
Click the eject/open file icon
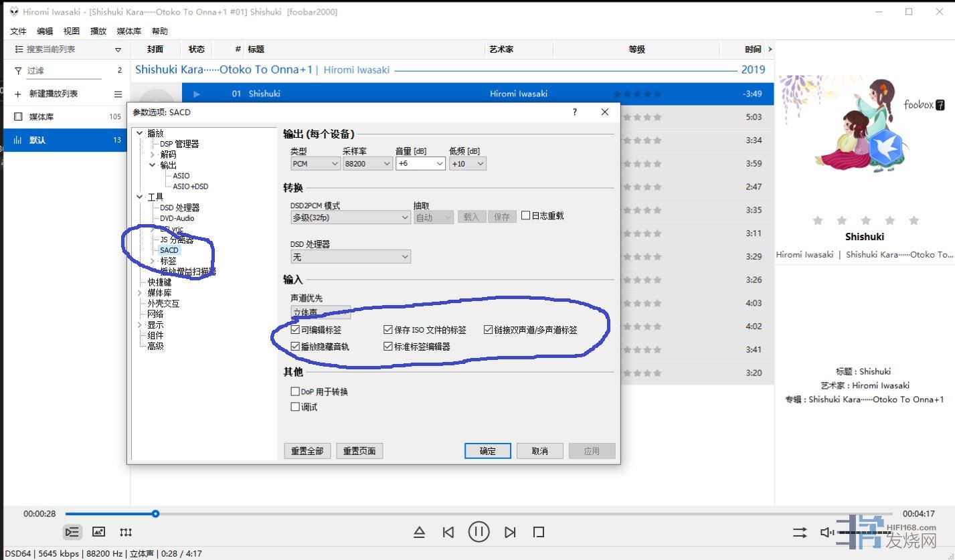(x=419, y=533)
